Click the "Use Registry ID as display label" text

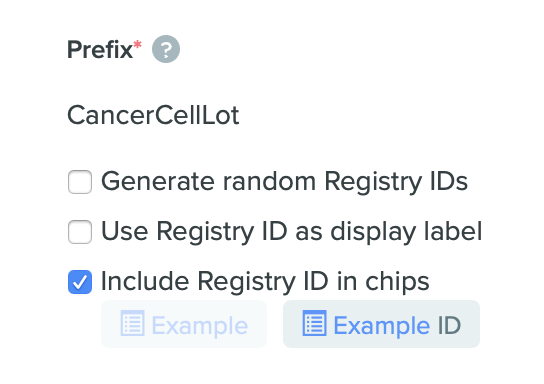click(x=291, y=232)
